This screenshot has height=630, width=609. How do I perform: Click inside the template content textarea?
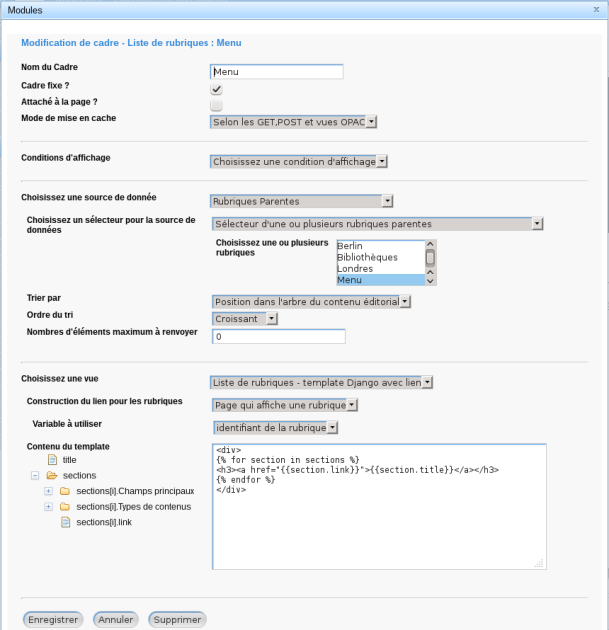tap(379, 507)
